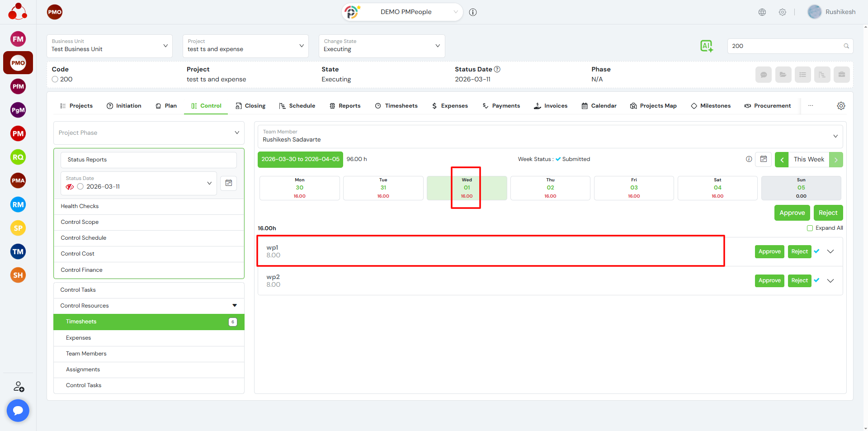
Task: Open the RM module in sidebar
Action: point(18,204)
